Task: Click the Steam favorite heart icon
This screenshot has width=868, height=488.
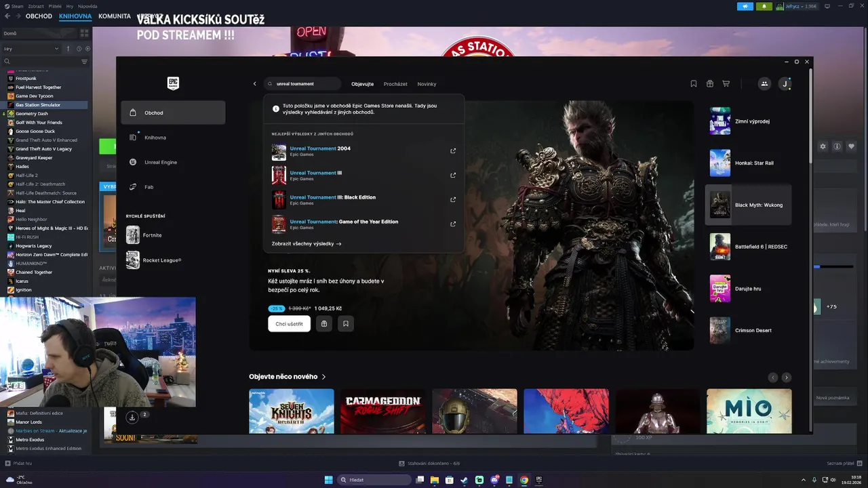Action: tap(852, 146)
